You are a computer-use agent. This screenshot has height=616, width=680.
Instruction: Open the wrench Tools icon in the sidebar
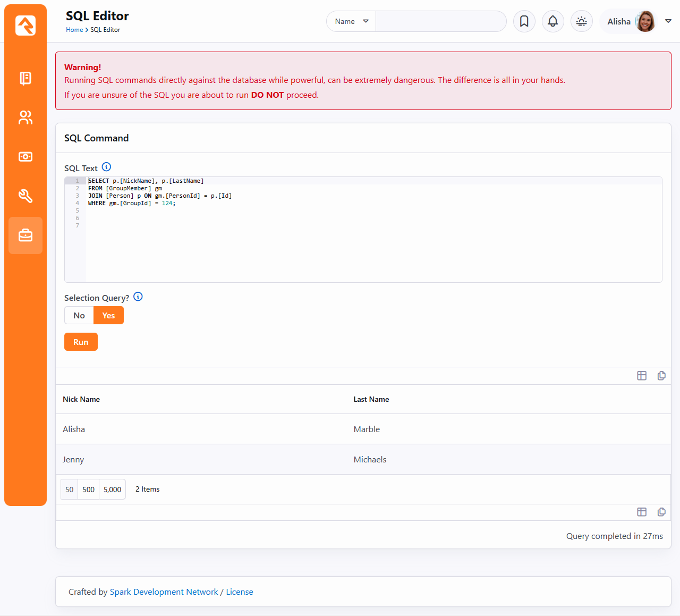[x=25, y=196]
